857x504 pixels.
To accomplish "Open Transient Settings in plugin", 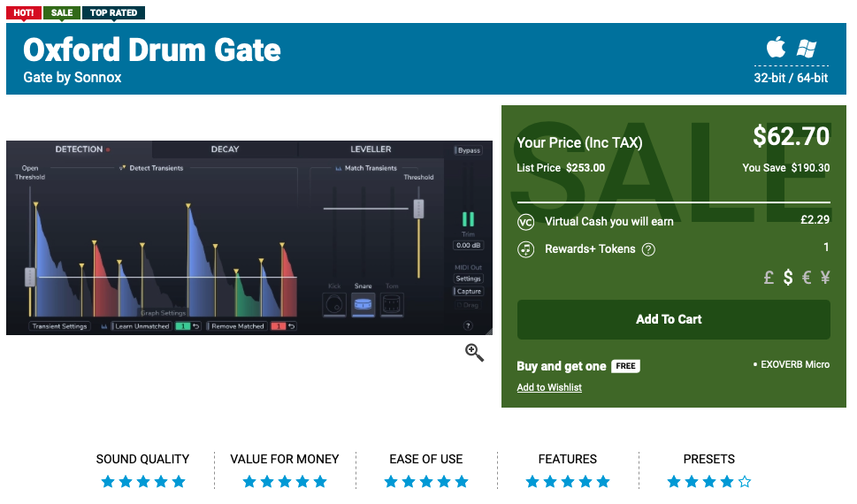I will [59, 326].
